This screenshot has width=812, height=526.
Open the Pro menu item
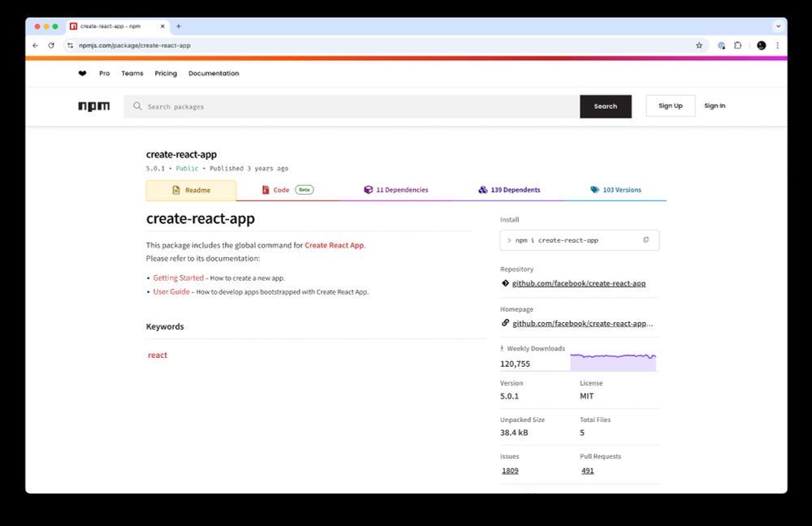(105, 73)
